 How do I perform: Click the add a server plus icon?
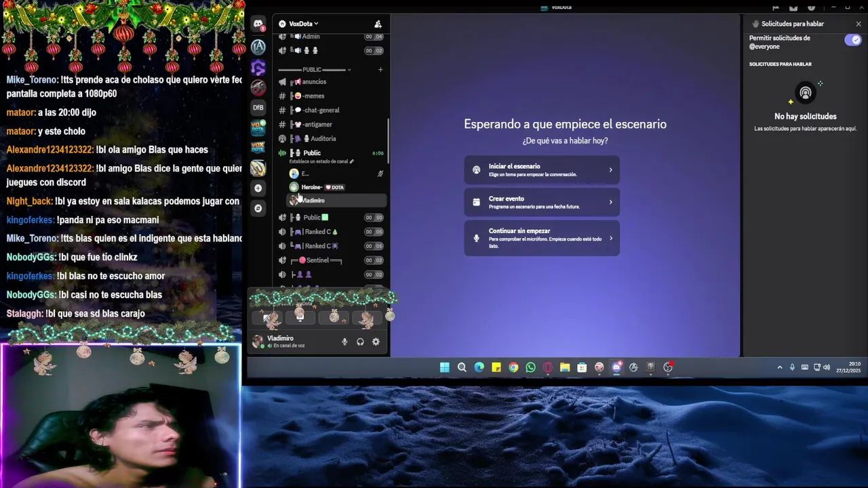click(258, 188)
